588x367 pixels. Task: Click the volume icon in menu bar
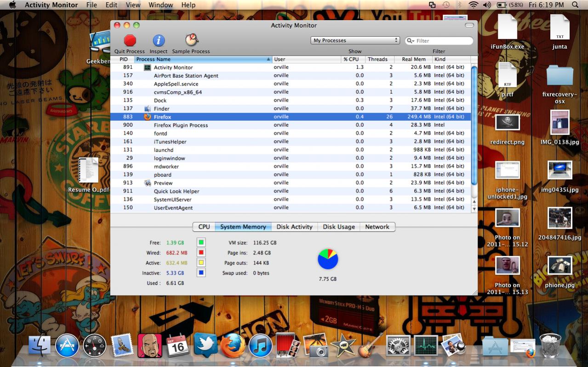487,5
